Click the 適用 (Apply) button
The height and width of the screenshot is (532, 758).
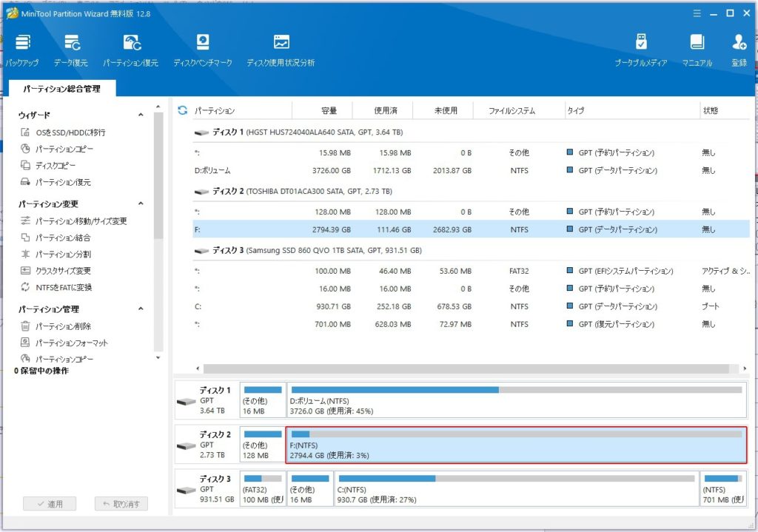pos(49,504)
